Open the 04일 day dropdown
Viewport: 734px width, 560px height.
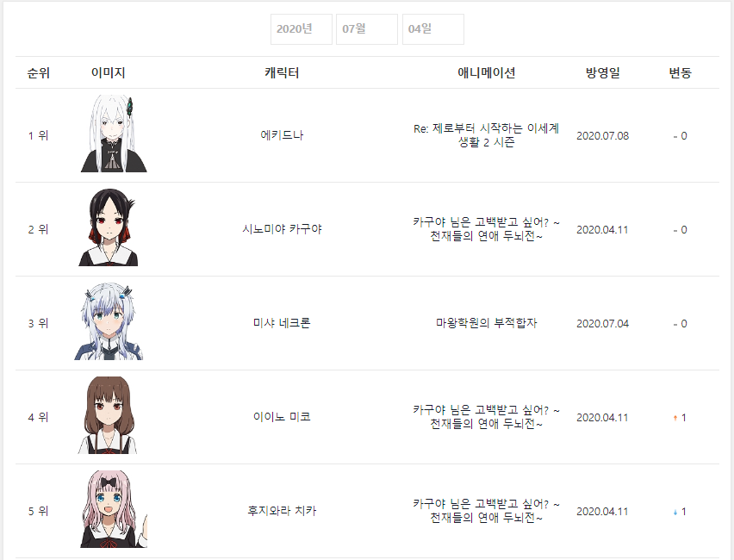pyautogui.click(x=433, y=29)
